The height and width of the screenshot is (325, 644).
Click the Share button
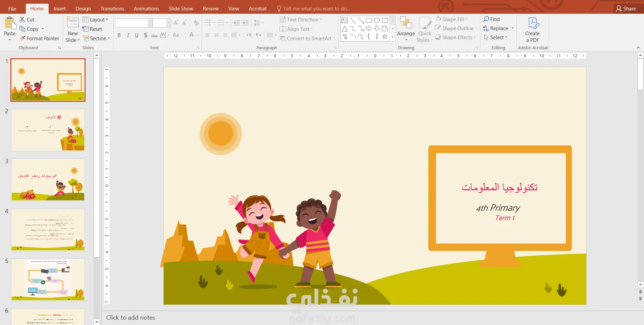(626, 9)
